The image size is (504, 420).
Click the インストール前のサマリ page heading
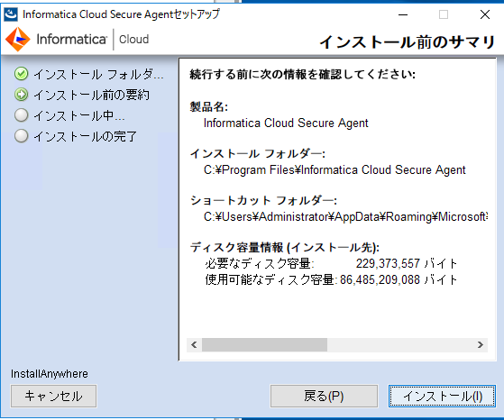click(x=407, y=42)
